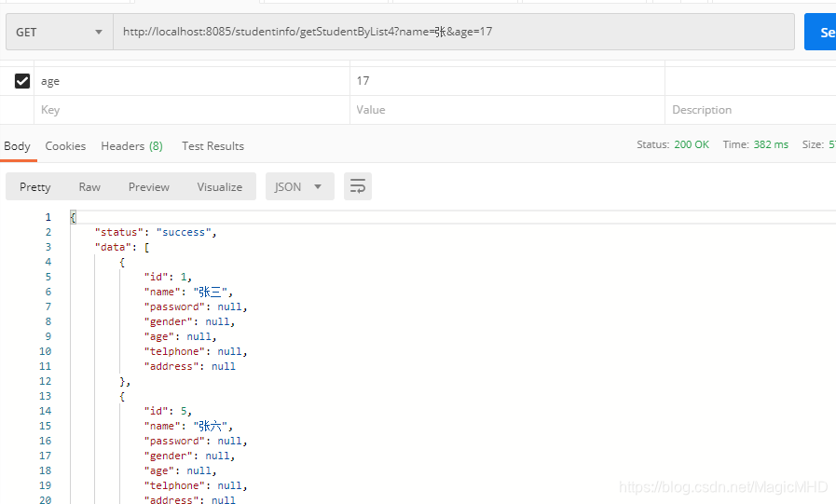Click the empty Value placeholder field
The image size is (836, 504).
tap(507, 110)
